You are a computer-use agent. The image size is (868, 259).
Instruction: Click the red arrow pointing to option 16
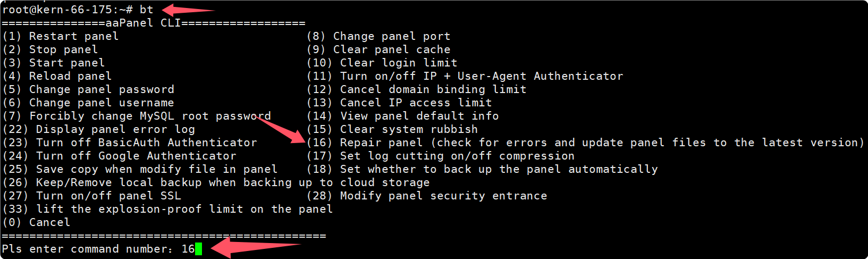[282, 129]
